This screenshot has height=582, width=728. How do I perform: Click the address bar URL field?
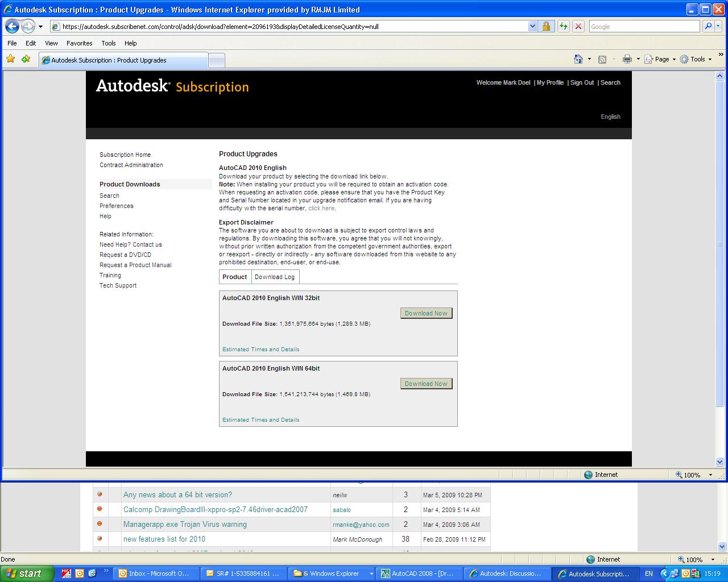pos(289,26)
